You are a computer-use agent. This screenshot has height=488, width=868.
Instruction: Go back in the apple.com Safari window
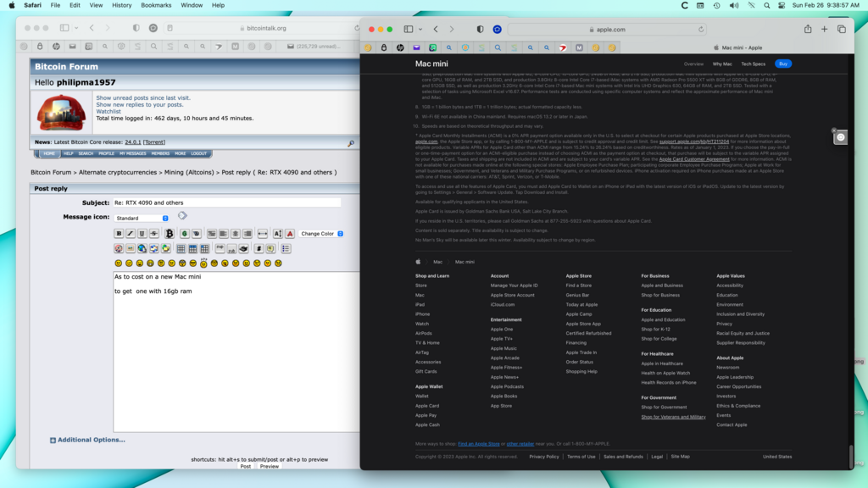tap(436, 30)
